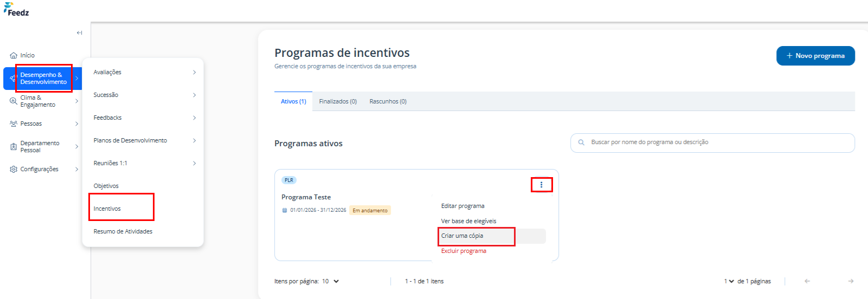
Task: Click the Departamento Pessoal badge icon
Action: click(14, 147)
